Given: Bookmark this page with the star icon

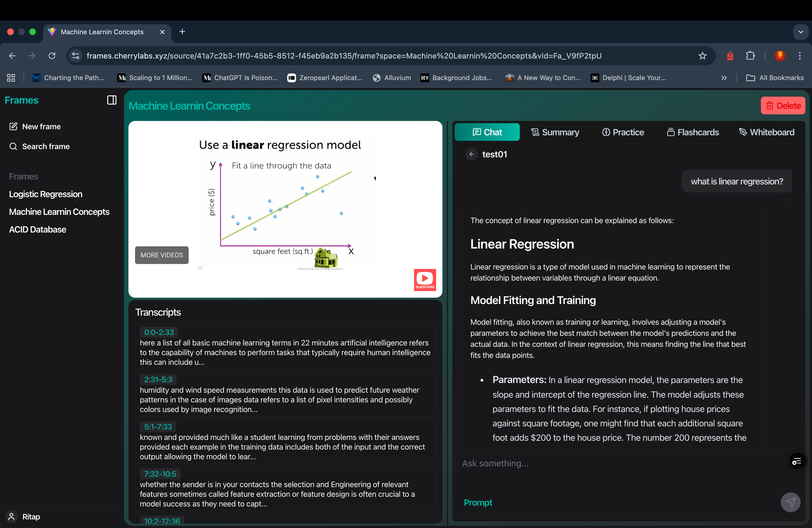Looking at the screenshot, I should pyautogui.click(x=702, y=56).
